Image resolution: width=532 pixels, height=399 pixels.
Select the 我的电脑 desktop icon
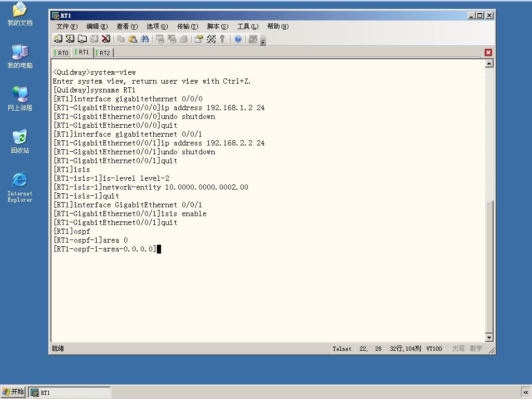[20, 56]
